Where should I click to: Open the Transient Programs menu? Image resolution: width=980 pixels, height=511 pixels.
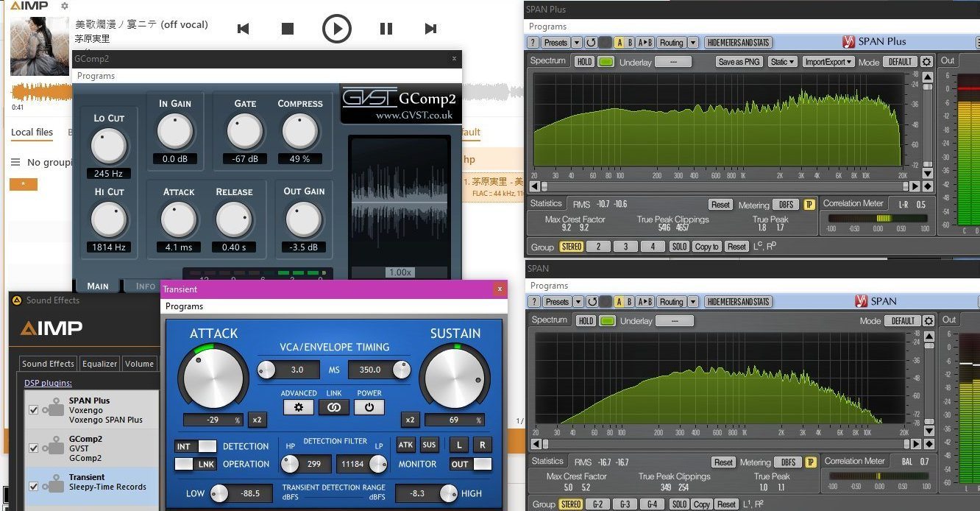tap(184, 306)
